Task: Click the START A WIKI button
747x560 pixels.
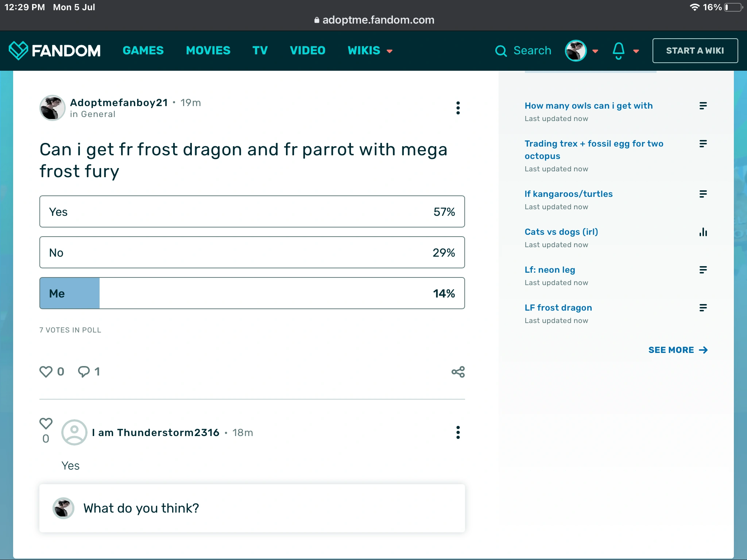Action: tap(695, 51)
